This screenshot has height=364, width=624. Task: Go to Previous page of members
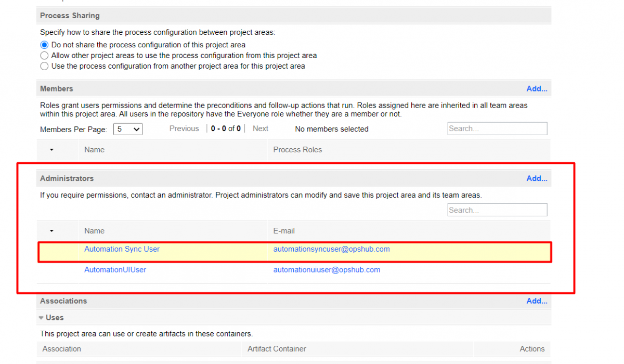point(184,129)
